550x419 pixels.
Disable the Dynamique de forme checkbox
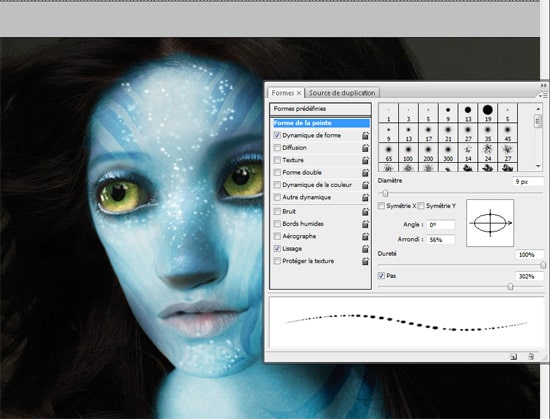coord(277,135)
